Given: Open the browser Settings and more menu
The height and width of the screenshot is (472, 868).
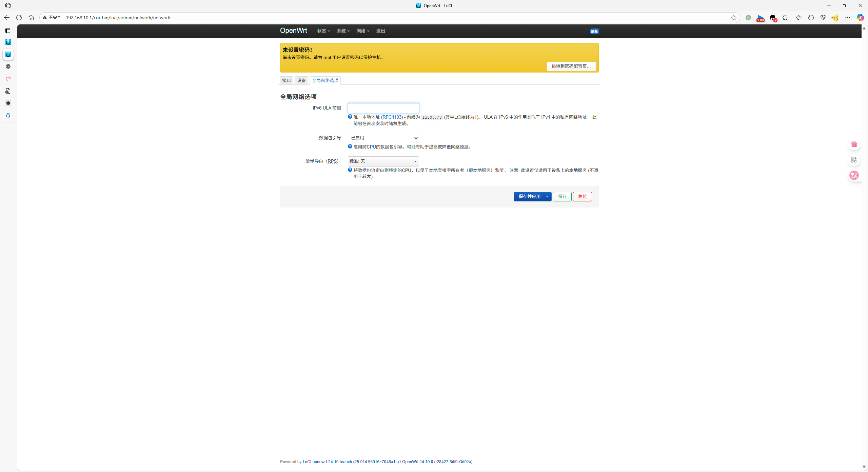Looking at the screenshot, I should pos(848,18).
